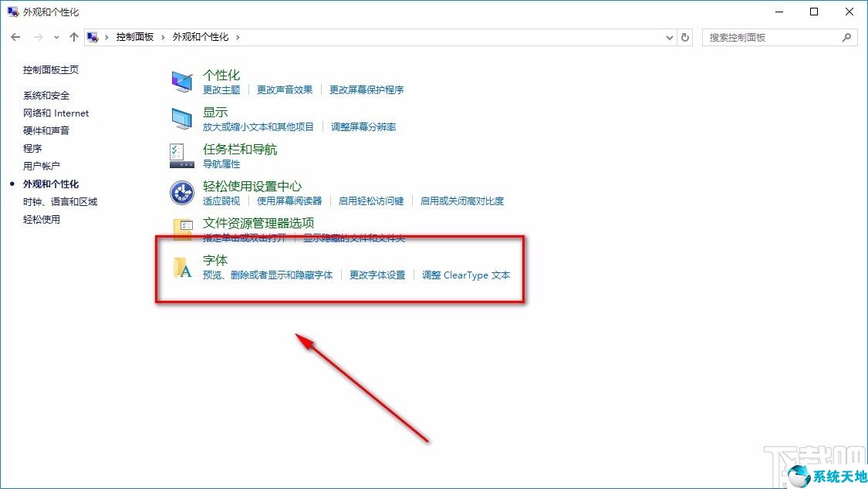Click the back navigation arrow
Screen dimensions: 868x489
[x=15, y=36]
